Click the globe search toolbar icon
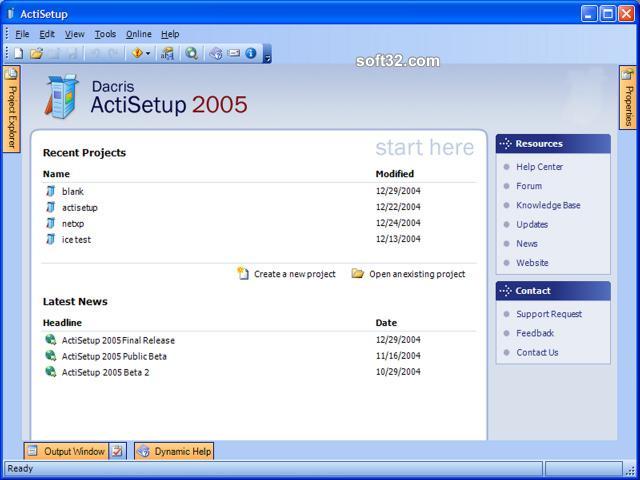 pos(191,53)
